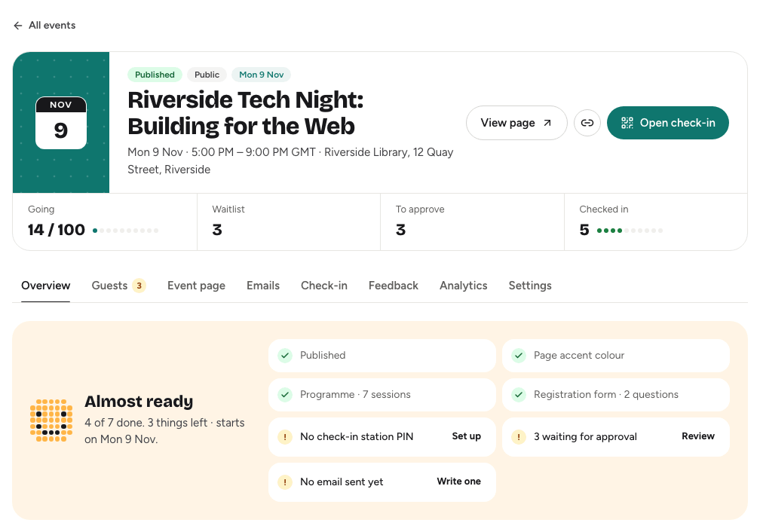Click the Guests count badge 3
The width and height of the screenshot is (760, 532).
[139, 286]
